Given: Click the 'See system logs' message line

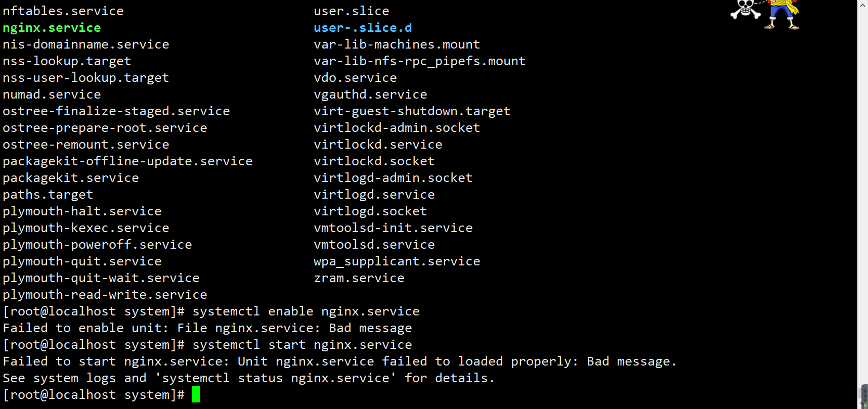Looking at the screenshot, I should [248, 378].
